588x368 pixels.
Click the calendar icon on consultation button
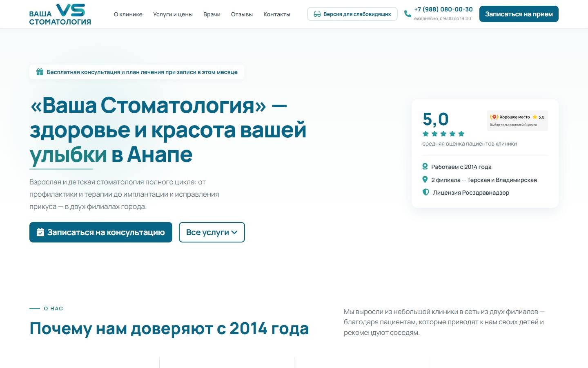[x=40, y=232]
